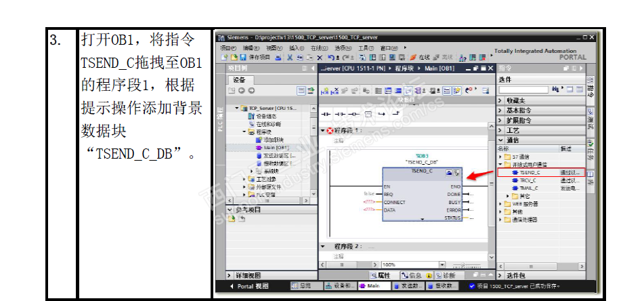Screen dimensions: 644x301
Task: Open TSEND_C block diagnostics icon
Action: (456, 174)
